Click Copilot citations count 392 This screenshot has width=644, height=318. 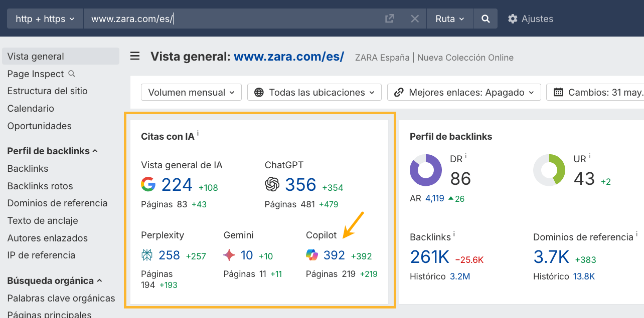pos(335,255)
